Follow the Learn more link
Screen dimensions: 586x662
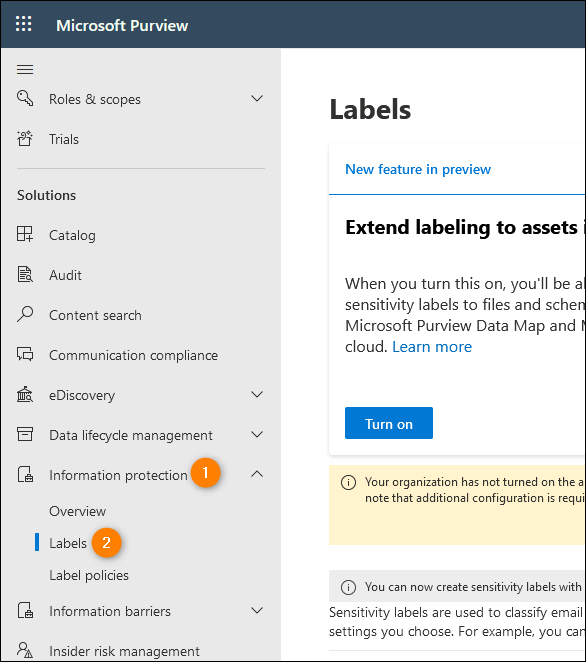tap(432, 347)
